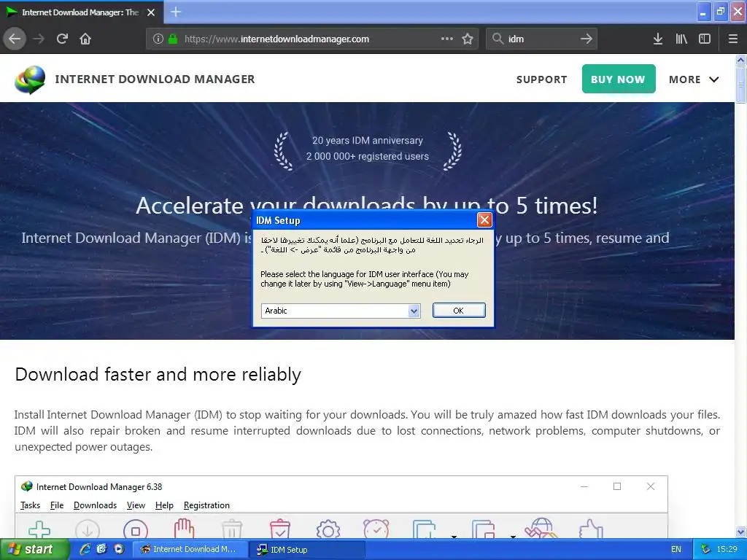747x560 pixels.
Task: Click the Delete trash can icon
Action: coord(232,529)
